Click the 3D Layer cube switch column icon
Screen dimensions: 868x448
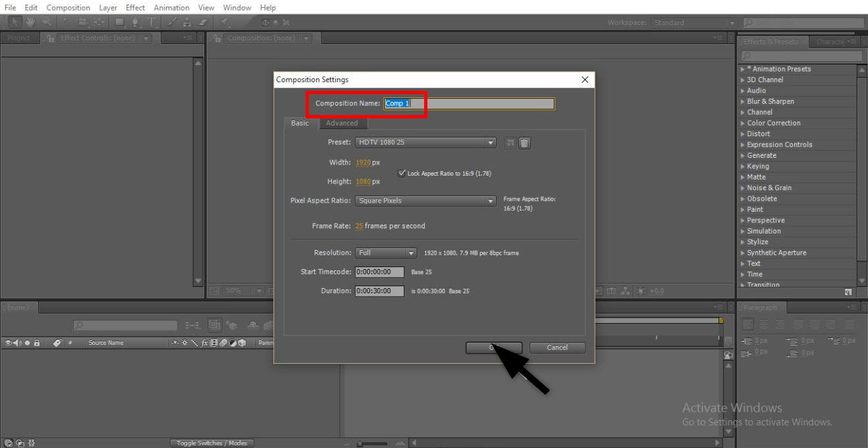click(x=242, y=343)
